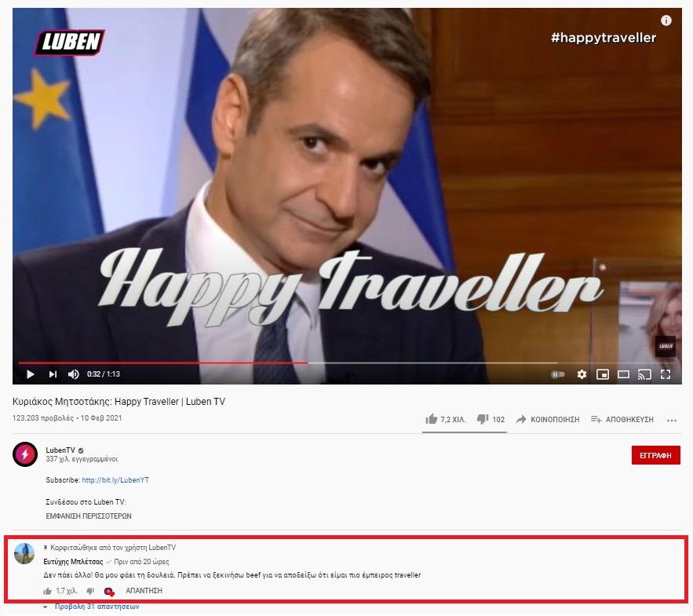Share the video via ΚΟΙΝΟΠΟΙΗΣΗ
The width and height of the screenshot is (693, 616).
point(548,419)
